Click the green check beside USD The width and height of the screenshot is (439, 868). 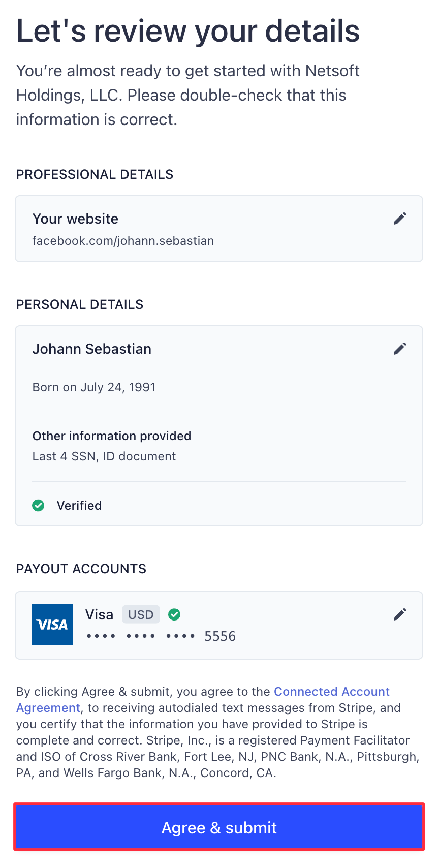point(174,614)
